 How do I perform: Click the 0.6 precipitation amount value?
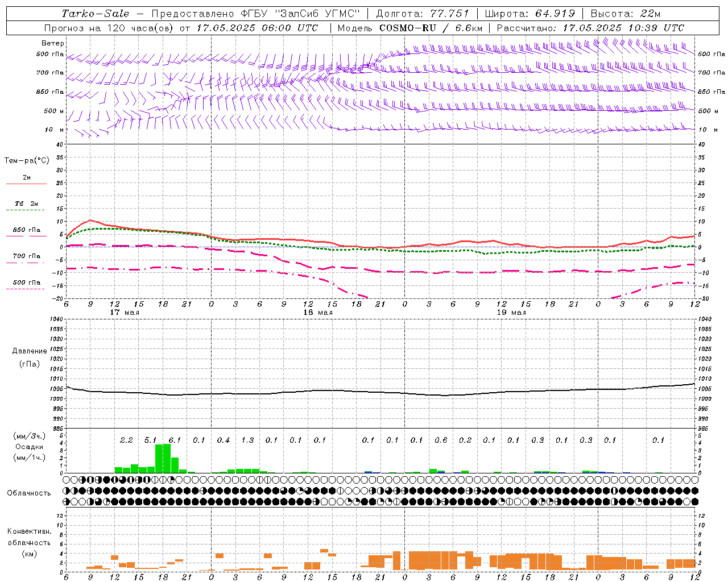click(441, 440)
